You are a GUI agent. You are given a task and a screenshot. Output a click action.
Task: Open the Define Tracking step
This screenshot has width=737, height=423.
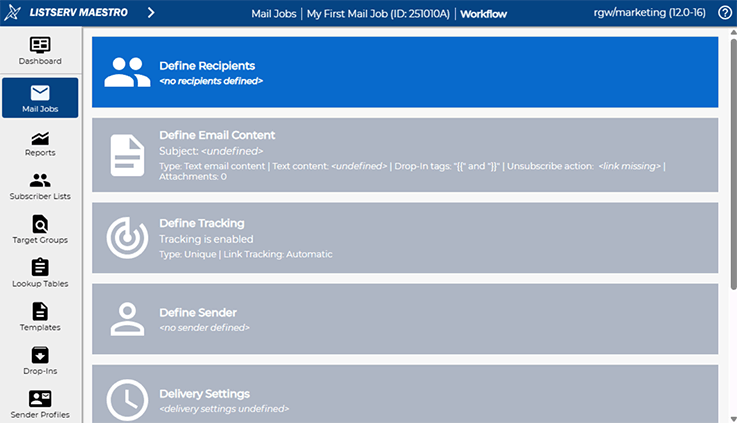(405, 238)
